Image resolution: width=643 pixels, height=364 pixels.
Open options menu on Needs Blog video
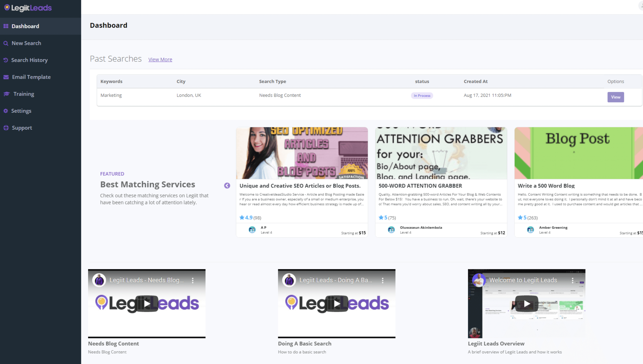click(x=193, y=280)
